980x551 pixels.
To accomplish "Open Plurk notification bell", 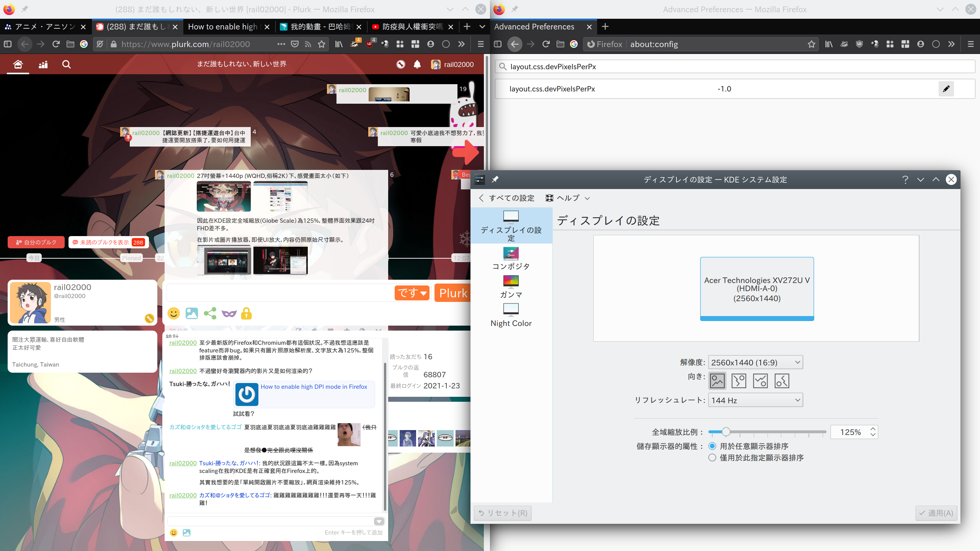I will click(417, 64).
